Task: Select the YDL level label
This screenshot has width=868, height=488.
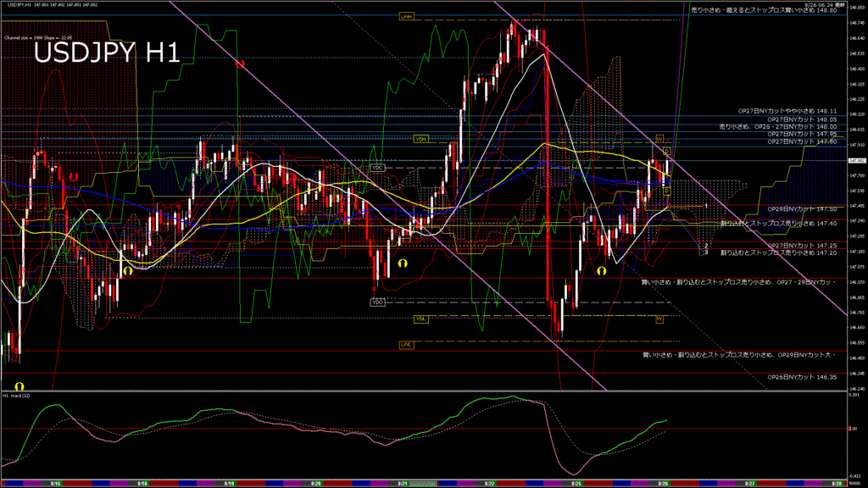Action: (420, 319)
